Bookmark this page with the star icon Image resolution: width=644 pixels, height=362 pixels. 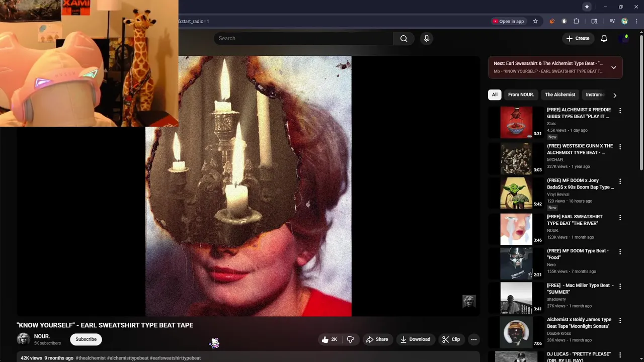coord(535,21)
